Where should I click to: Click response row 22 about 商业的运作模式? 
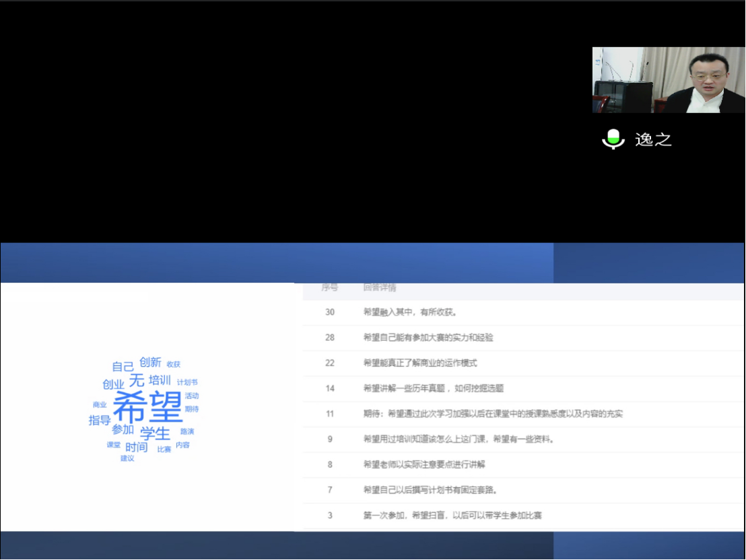click(419, 363)
